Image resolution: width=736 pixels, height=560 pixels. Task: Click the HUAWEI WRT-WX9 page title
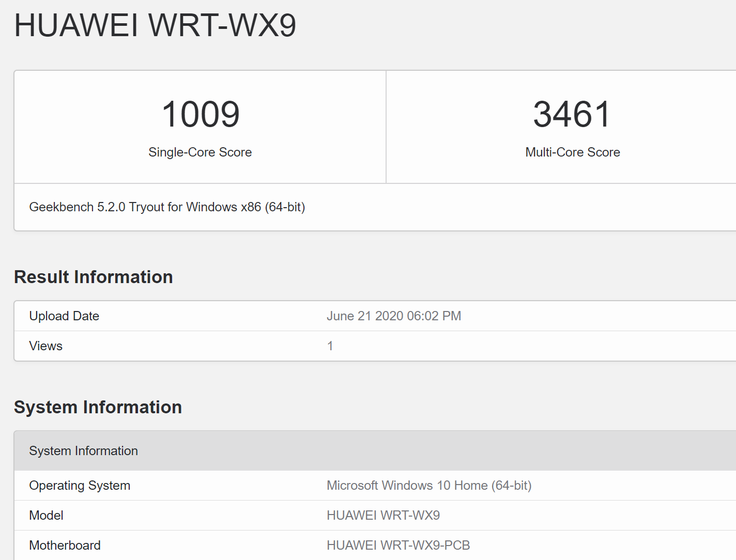[155, 25]
